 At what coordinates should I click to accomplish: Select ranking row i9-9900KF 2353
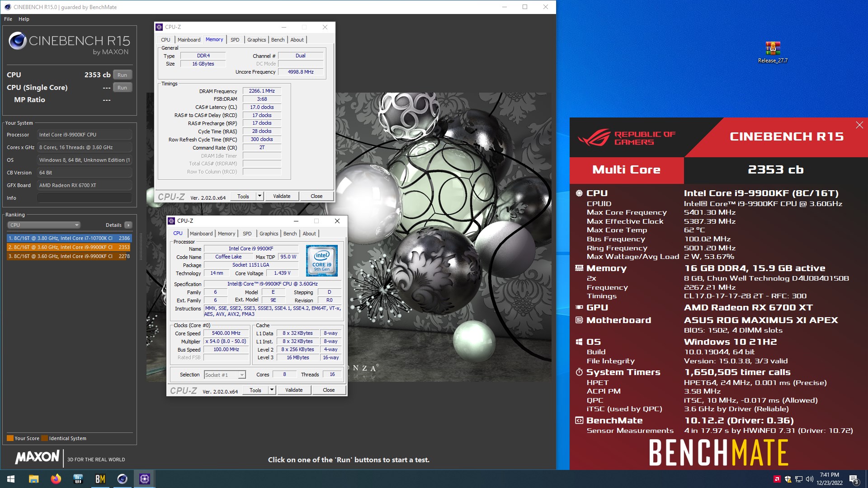click(69, 247)
